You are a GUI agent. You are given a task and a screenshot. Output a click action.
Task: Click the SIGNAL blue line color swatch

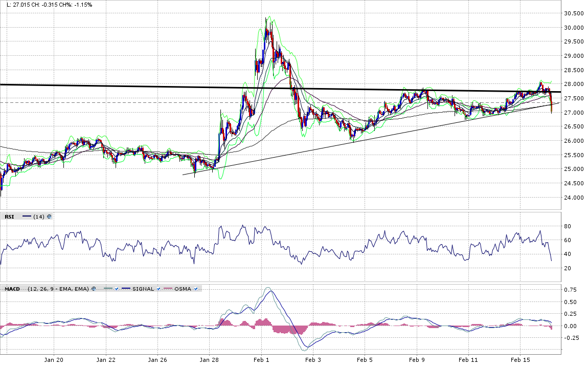(126, 289)
